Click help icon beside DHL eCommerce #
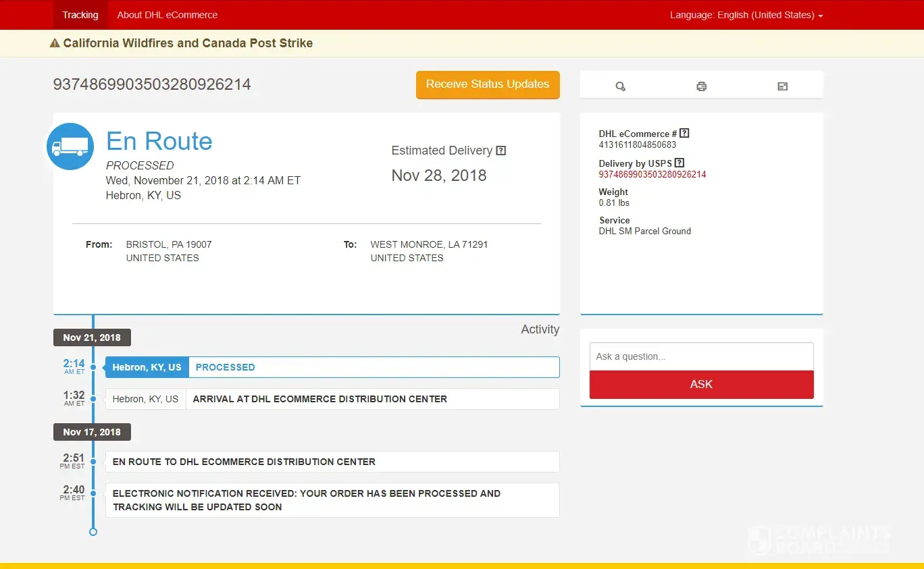This screenshot has width=924, height=569. click(684, 134)
